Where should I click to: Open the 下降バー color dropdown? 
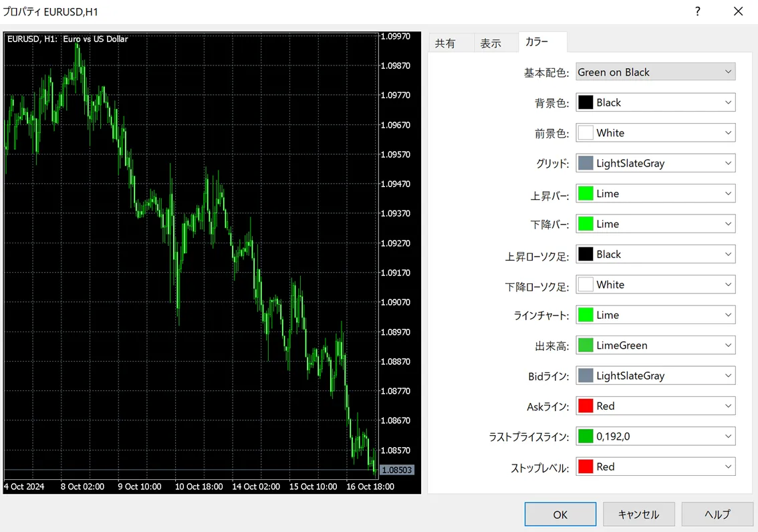click(655, 224)
